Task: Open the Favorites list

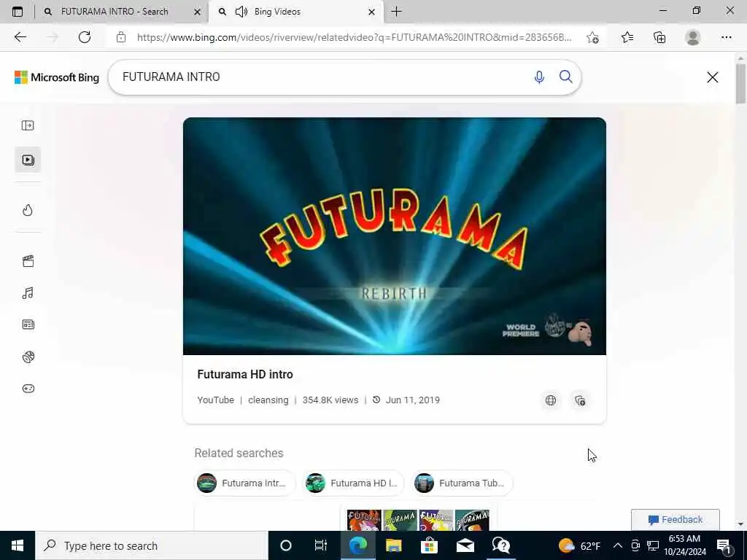Action: click(627, 37)
